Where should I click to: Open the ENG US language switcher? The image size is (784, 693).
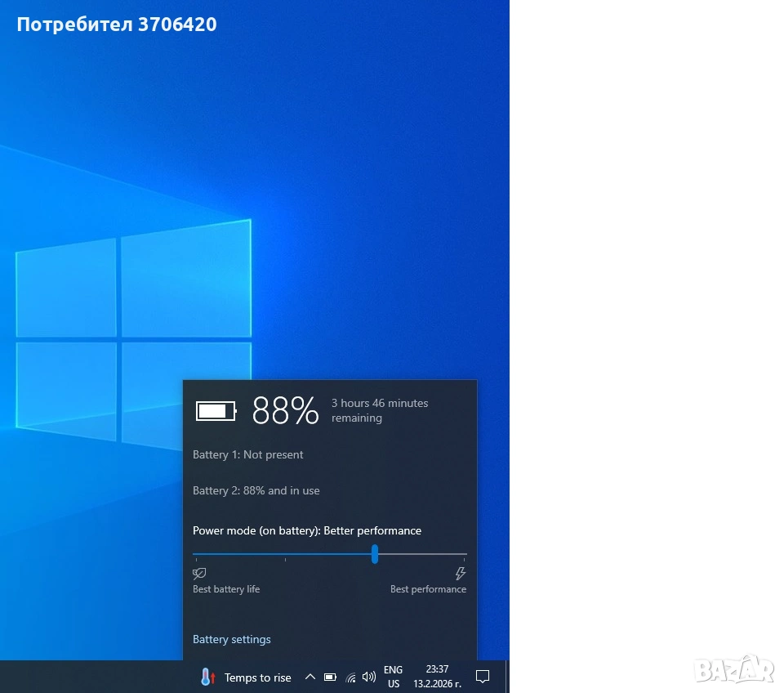(394, 677)
